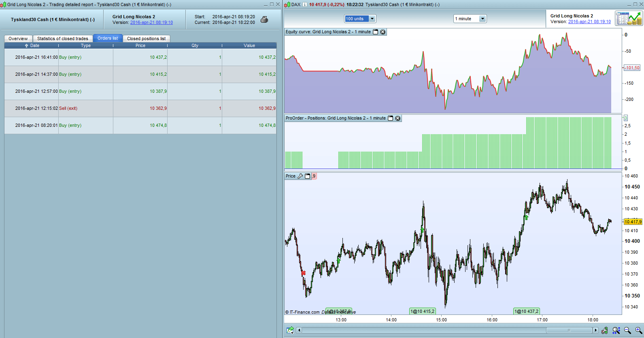
Task: Click the current price tag 10 417,9
Action: coord(633,222)
